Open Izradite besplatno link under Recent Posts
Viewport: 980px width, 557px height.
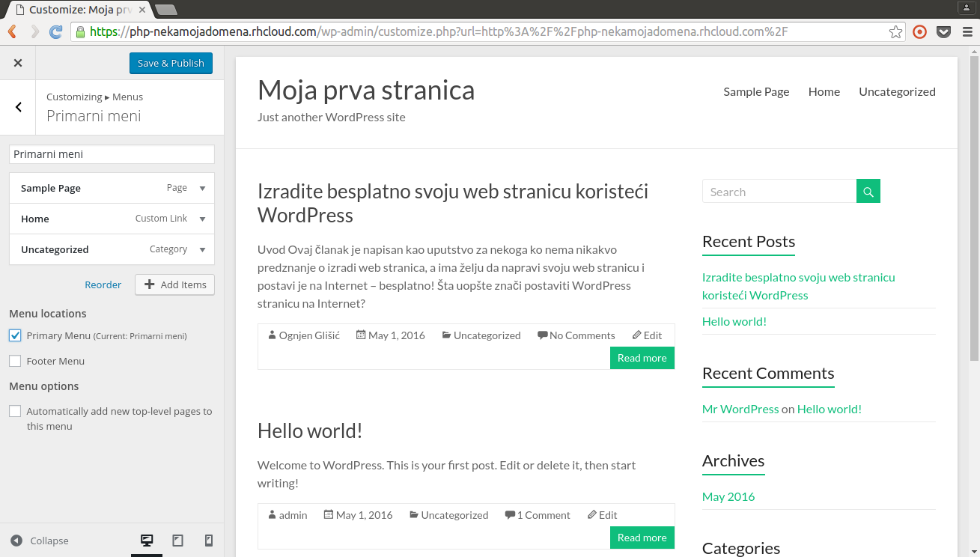coord(799,286)
